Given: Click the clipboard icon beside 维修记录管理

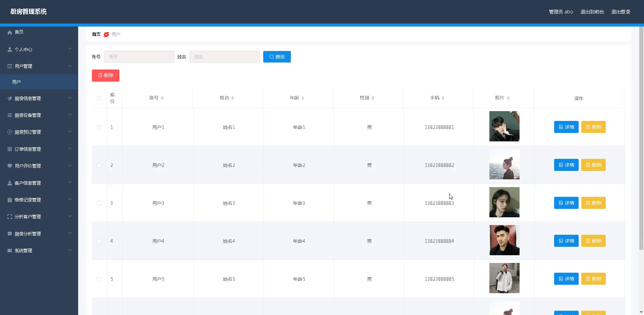Looking at the screenshot, I should pos(10,200).
